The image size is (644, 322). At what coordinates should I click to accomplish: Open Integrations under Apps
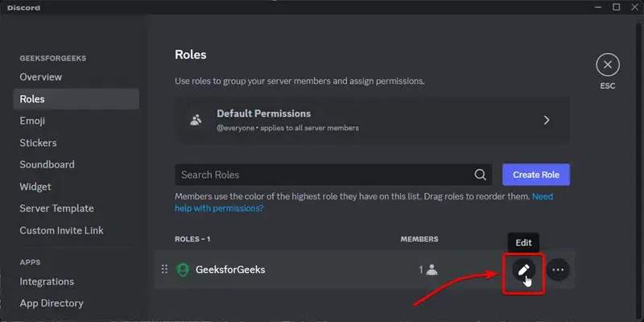47,282
